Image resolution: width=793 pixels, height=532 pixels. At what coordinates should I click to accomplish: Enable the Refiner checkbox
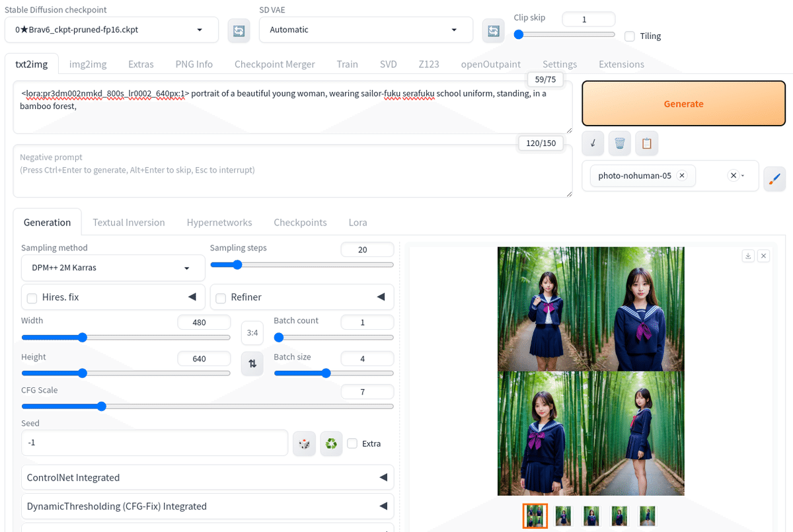[221, 297]
